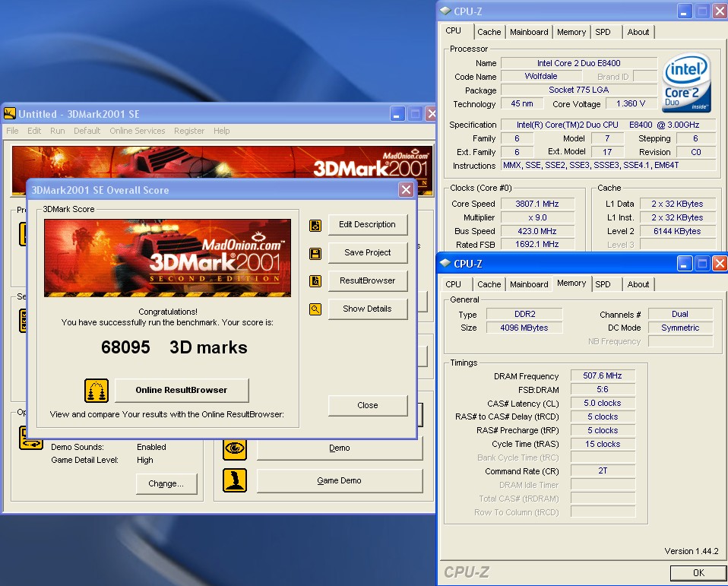Click the Edit Description document icon
The height and width of the screenshot is (586, 728).
coord(315,226)
